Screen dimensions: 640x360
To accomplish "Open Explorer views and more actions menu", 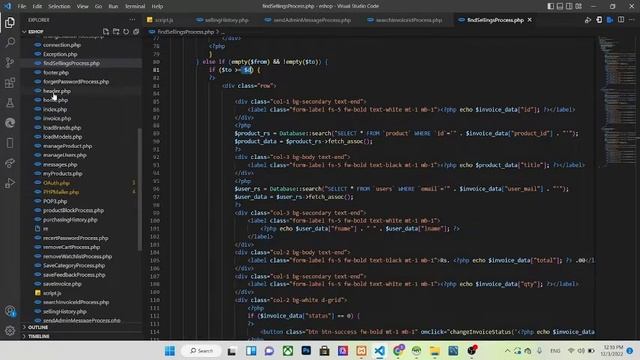I will click(132, 20).
